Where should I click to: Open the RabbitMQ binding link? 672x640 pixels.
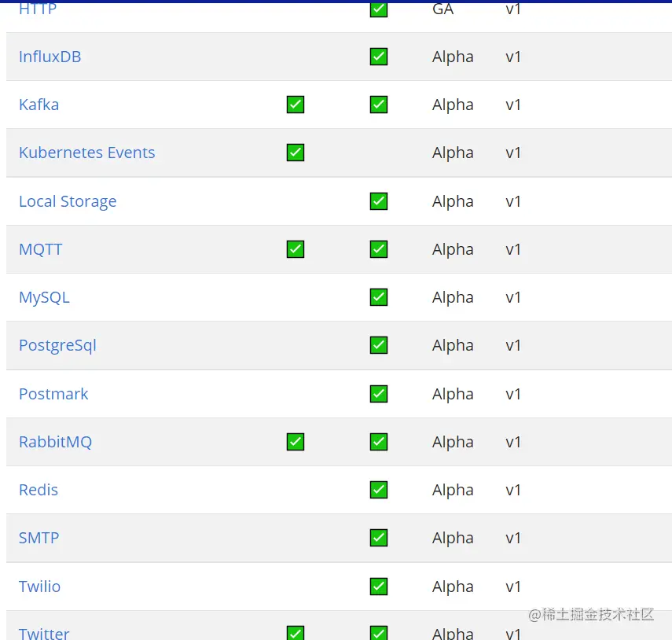click(55, 442)
